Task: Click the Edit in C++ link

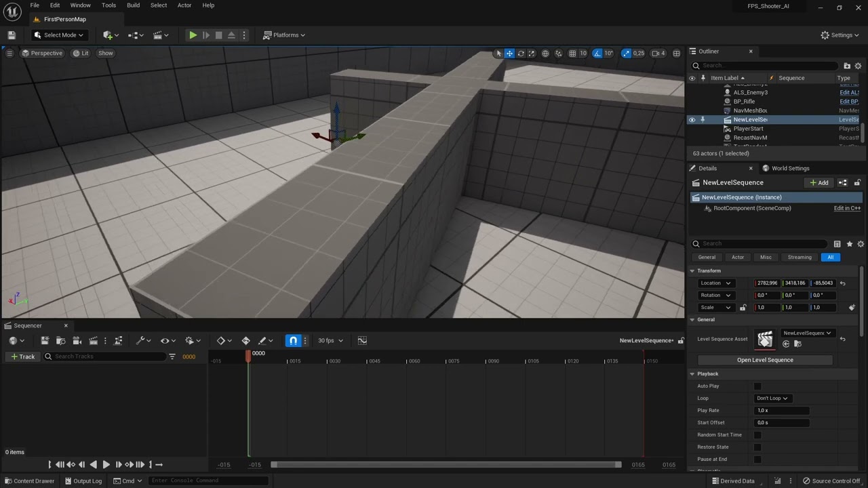Action: 847,208
